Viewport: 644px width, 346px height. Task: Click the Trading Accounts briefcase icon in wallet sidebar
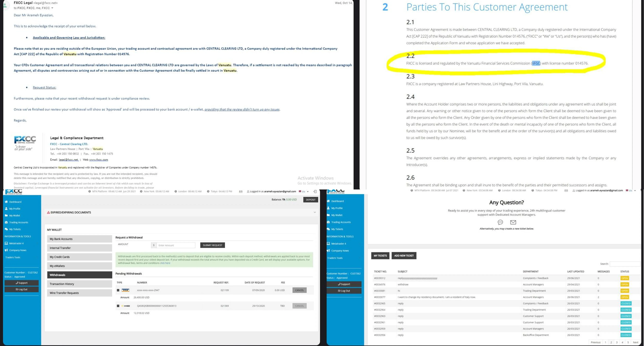click(x=6, y=222)
